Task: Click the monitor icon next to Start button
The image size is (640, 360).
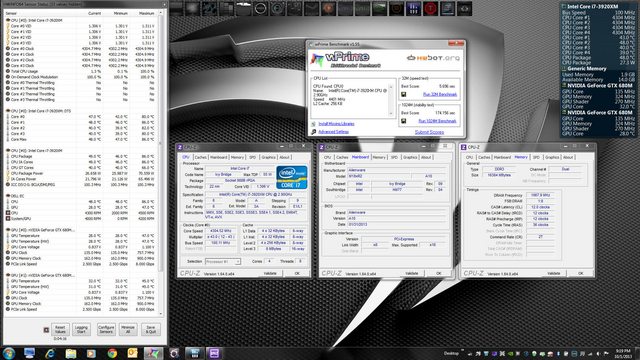Action: point(29,353)
